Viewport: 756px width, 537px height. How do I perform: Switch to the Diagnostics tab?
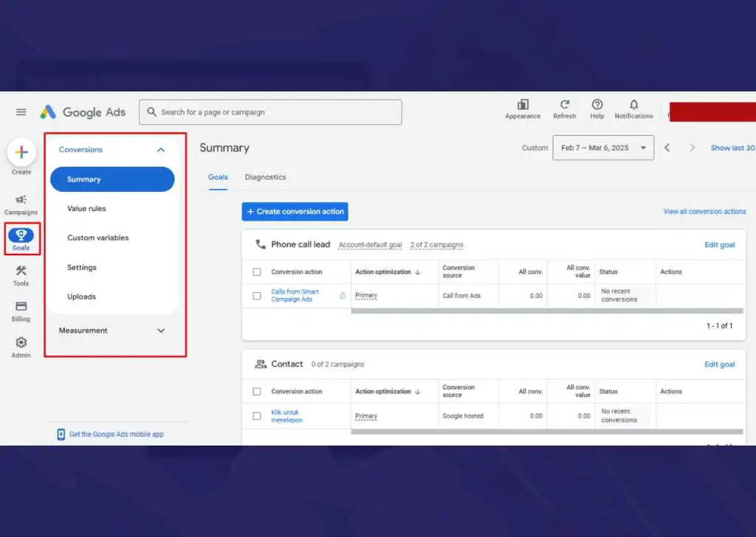265,177
